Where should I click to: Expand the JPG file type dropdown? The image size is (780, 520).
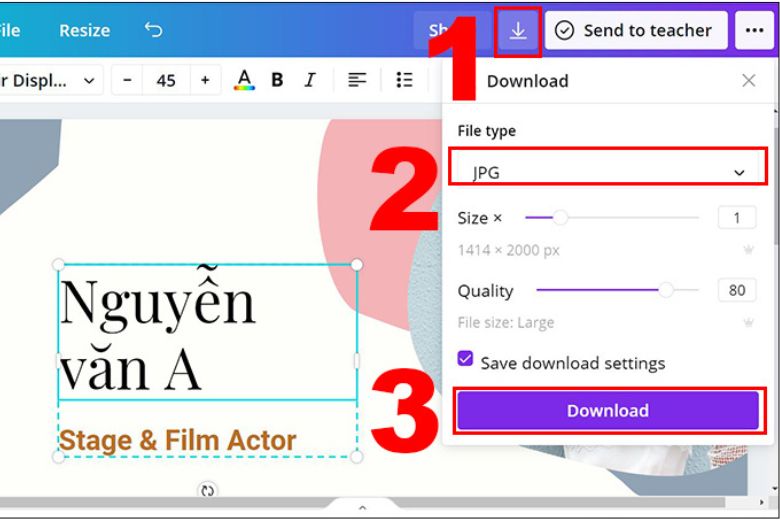tap(607, 172)
